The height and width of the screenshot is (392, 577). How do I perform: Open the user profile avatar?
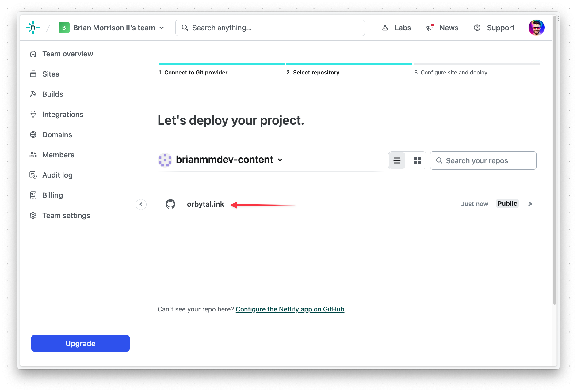point(536,28)
